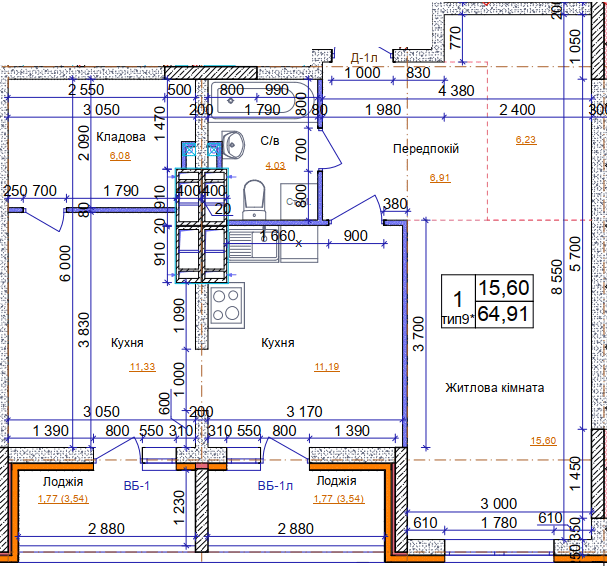Screen dimensions: 607x566
Task: Select the тип9* apartment type label
Action: pyautogui.click(x=458, y=319)
